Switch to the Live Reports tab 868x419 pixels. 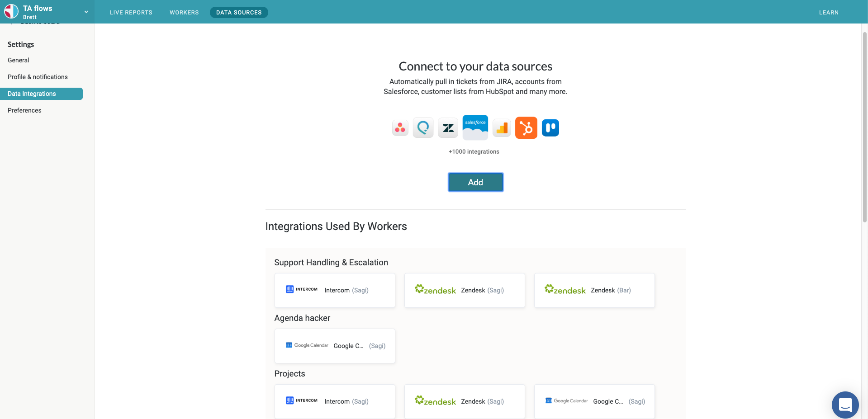click(x=131, y=13)
